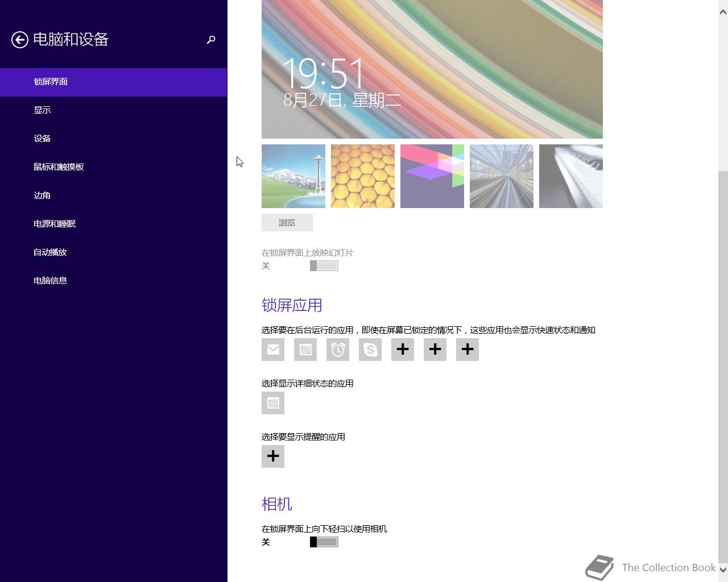The image size is (728, 582).
Task: Click the Calendar icon in the quick status row
Action: 305,350
